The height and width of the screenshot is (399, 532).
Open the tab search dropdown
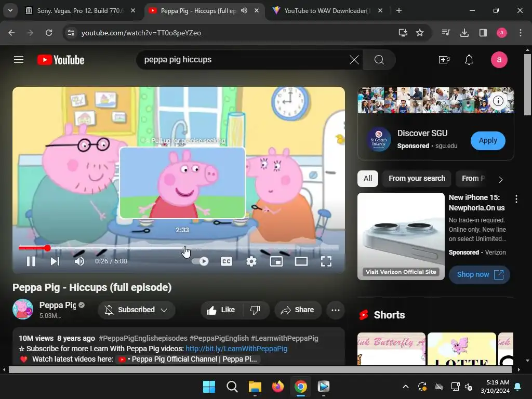point(10,10)
